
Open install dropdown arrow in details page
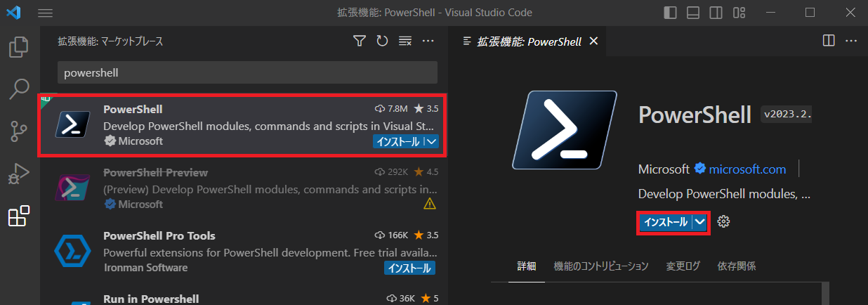699,222
